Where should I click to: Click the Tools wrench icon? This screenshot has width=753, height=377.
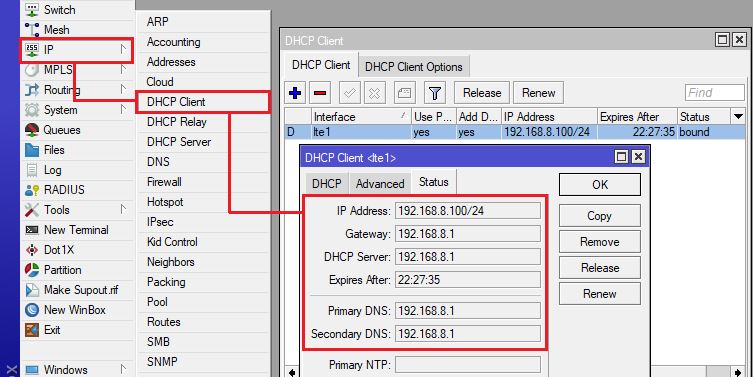pos(32,210)
